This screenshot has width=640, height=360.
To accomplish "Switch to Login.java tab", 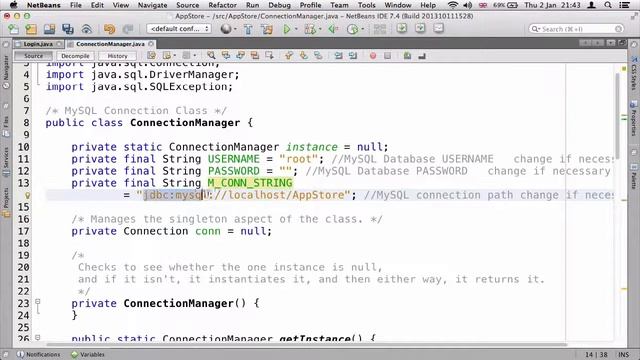I will (x=38, y=44).
